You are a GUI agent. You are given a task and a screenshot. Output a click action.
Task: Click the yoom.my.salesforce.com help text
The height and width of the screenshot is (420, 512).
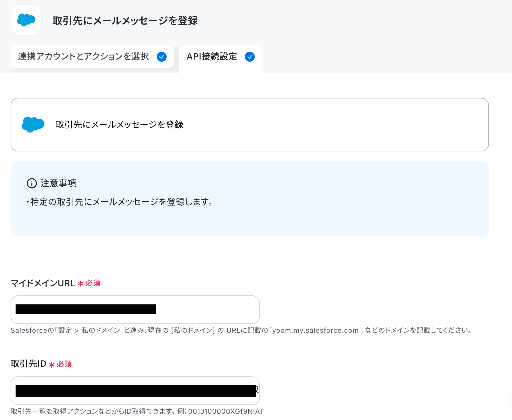[315, 330]
